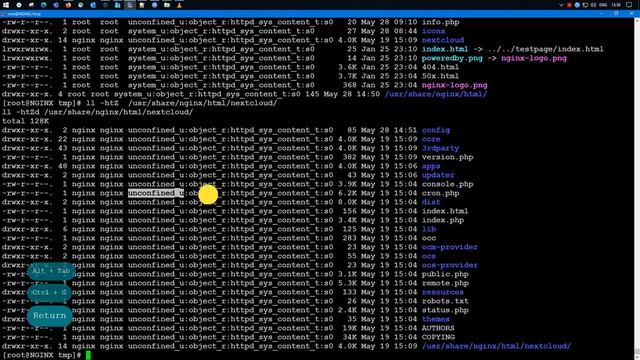The height and width of the screenshot is (360, 640).
Task: Open the Windows Start menu
Action: tap(7, 5)
